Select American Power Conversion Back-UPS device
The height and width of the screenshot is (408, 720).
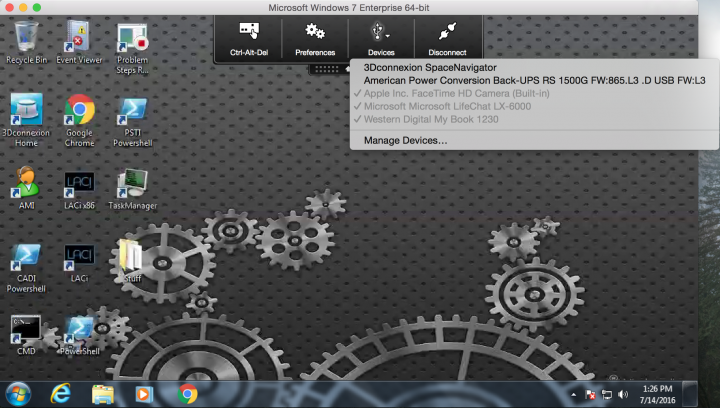coord(534,80)
